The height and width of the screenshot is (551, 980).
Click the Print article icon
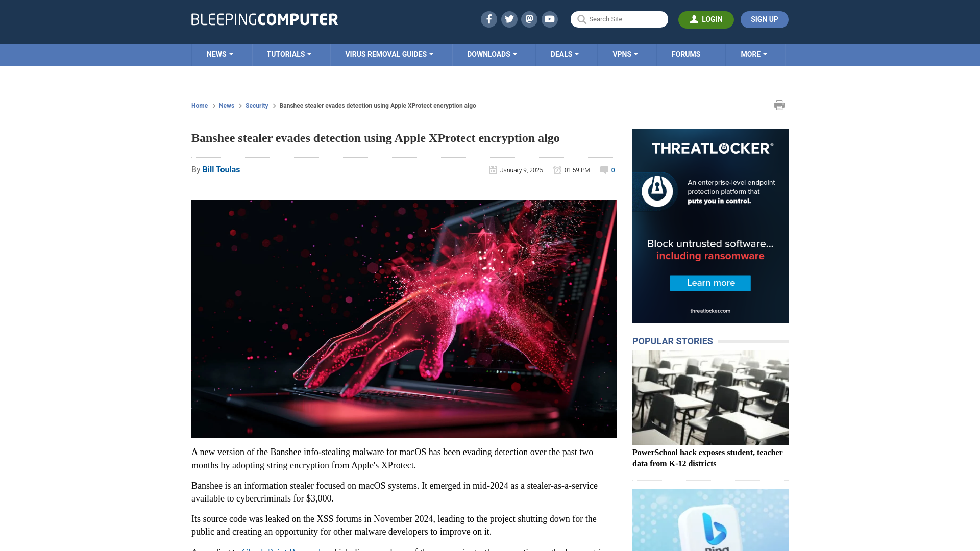coord(779,105)
